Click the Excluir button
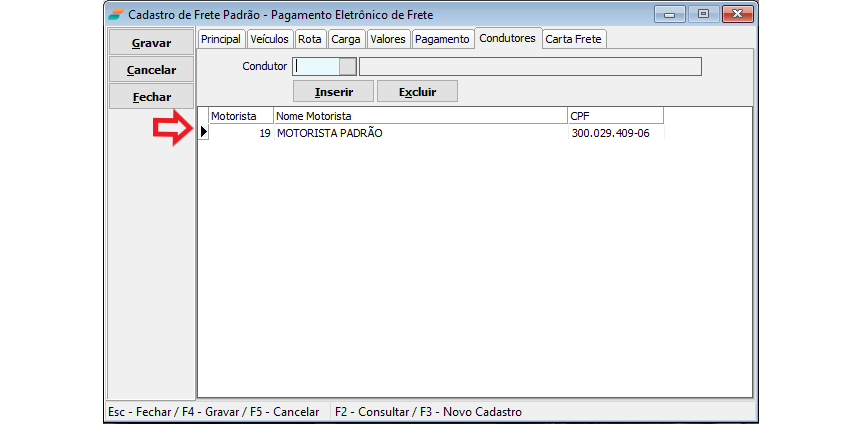Viewport: 862px width, 424px height. point(417,91)
